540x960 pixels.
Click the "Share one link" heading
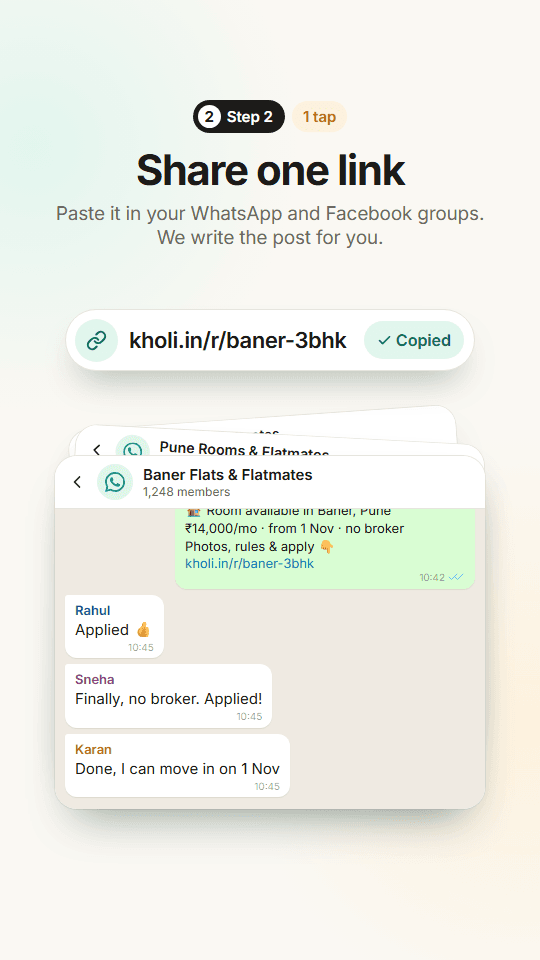coord(270,170)
